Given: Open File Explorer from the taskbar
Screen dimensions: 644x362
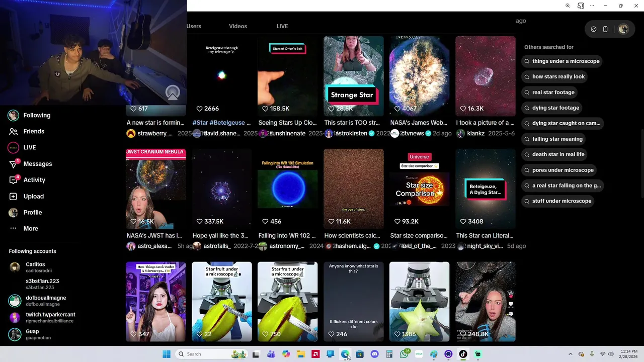Looking at the screenshot, I should tap(301, 354).
